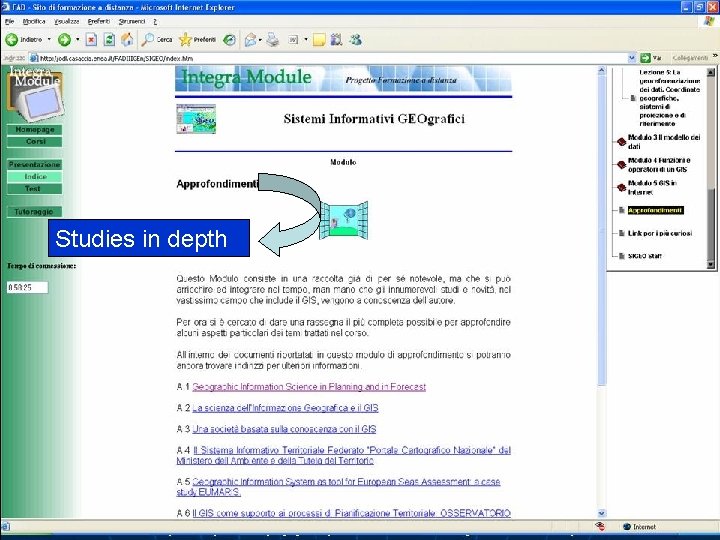Refresh the page with the green arrows icon
Screen dimensions: 720x540
109,40
